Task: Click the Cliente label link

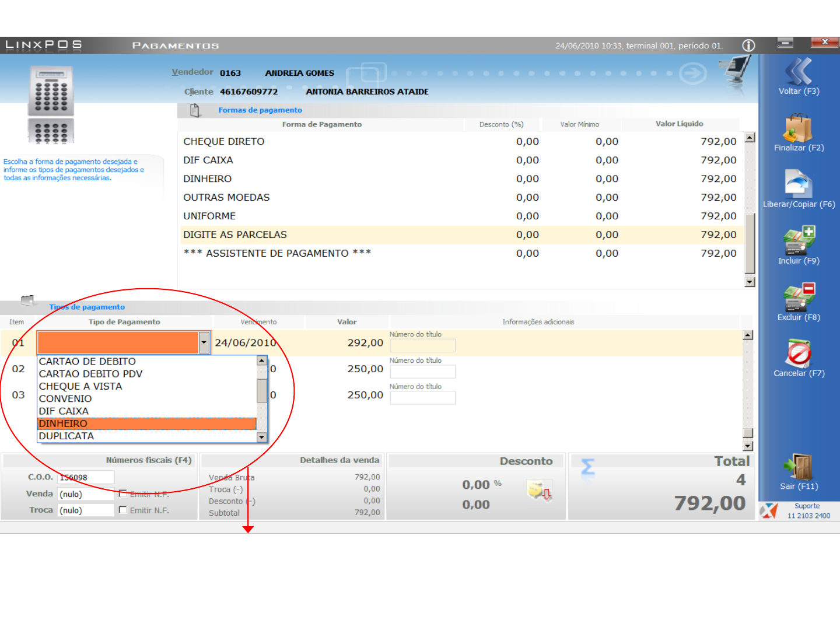Action: pyautogui.click(x=199, y=92)
